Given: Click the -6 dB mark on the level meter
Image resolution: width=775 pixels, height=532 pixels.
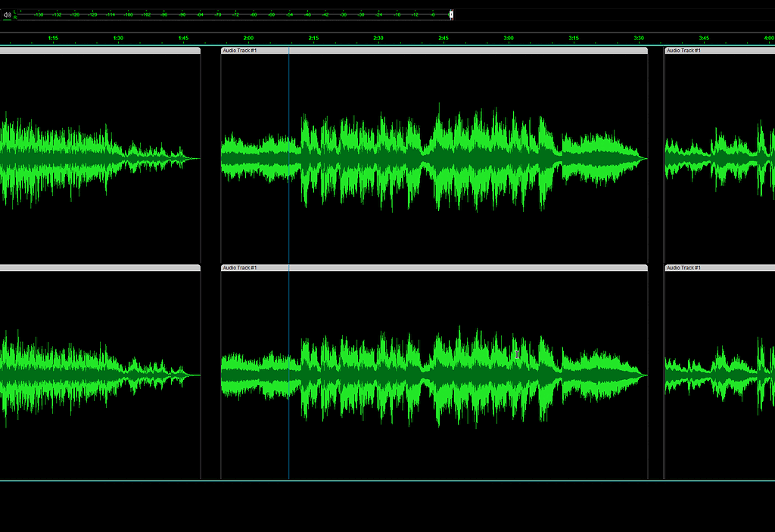Looking at the screenshot, I should (433, 15).
